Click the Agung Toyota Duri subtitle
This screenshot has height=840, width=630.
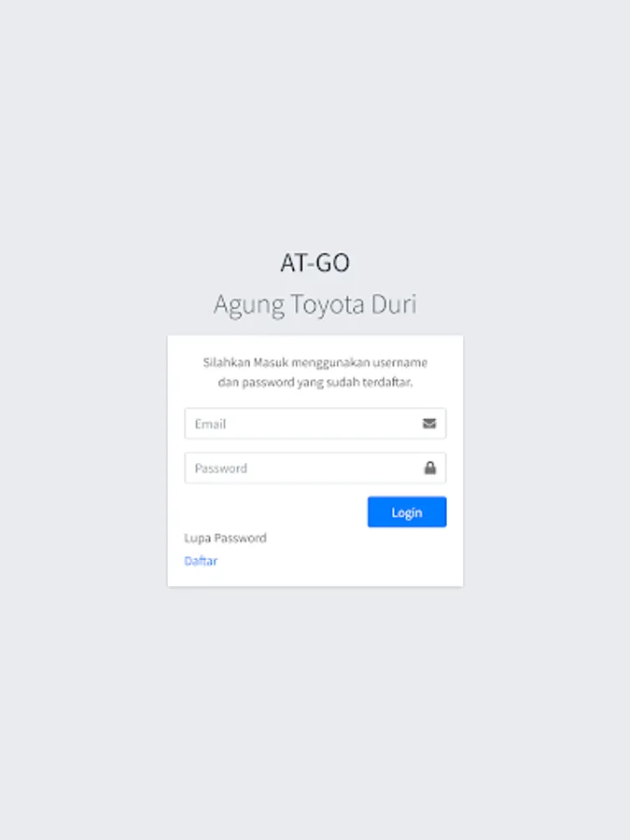point(315,305)
